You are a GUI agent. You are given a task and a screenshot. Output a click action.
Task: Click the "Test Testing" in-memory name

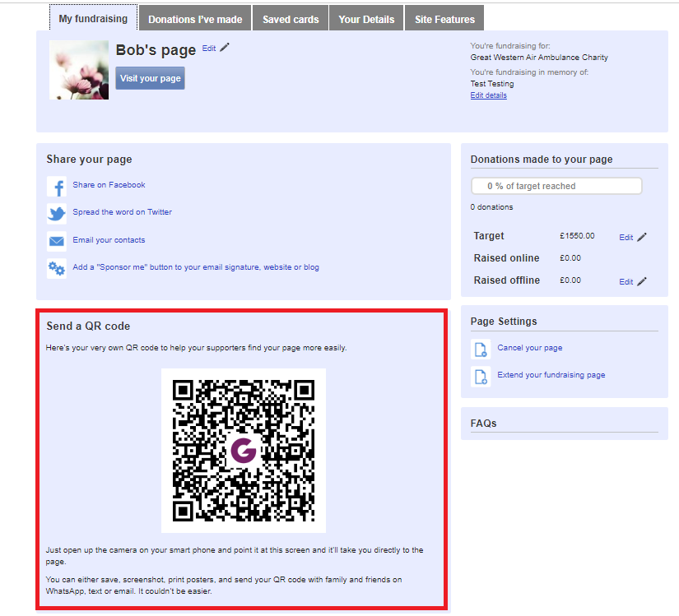[x=492, y=84]
